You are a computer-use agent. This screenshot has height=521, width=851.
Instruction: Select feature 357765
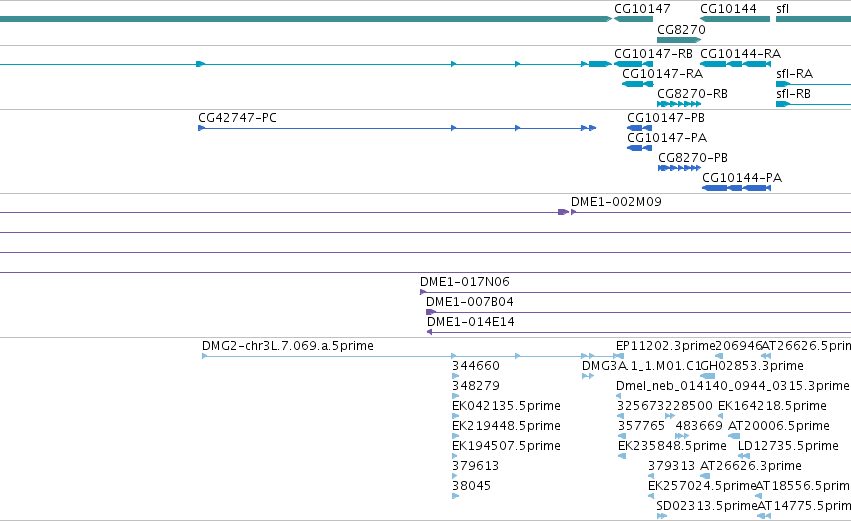tap(641, 426)
